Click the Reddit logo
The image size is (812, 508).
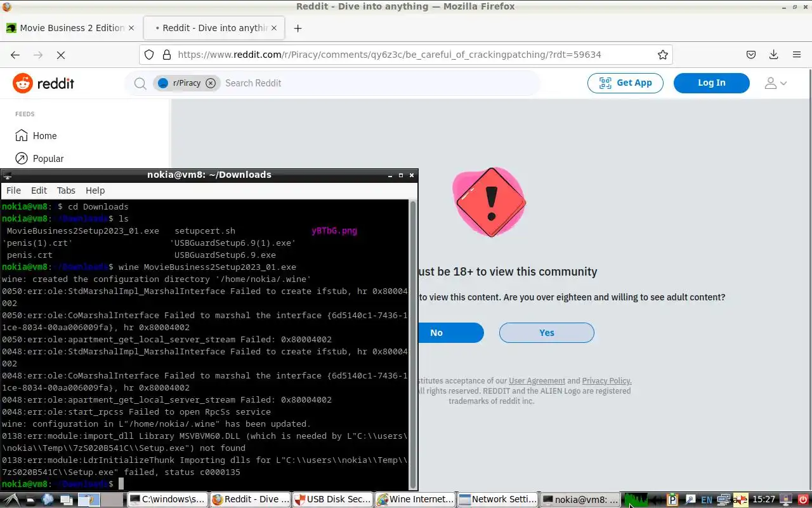point(43,83)
